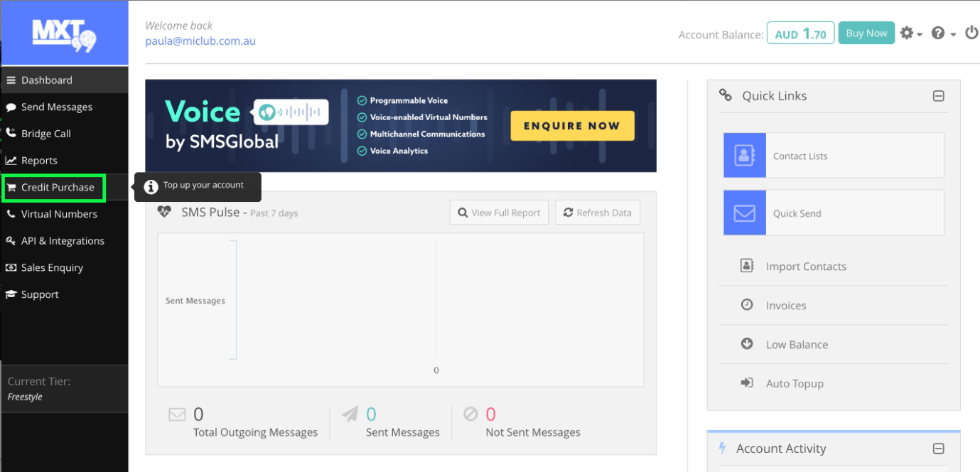980x472 pixels.
Task: Click the Sent Messages count 0
Action: [371, 414]
